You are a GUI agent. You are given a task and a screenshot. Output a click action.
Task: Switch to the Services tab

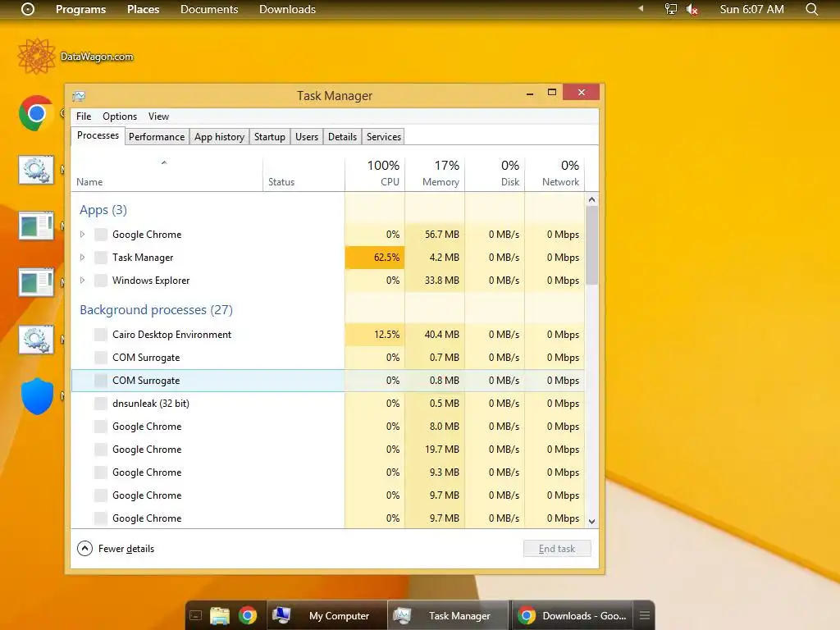[384, 137]
